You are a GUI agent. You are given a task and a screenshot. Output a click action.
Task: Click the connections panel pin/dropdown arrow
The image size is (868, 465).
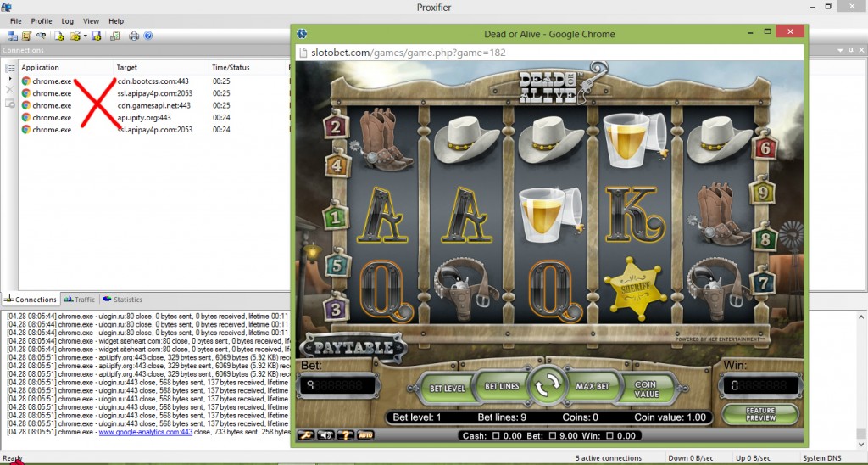[841, 50]
